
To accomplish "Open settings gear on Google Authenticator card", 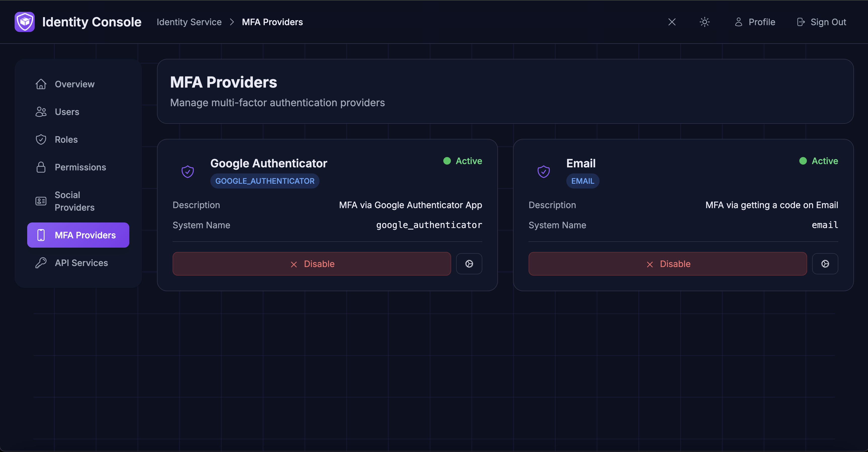I will pos(469,263).
